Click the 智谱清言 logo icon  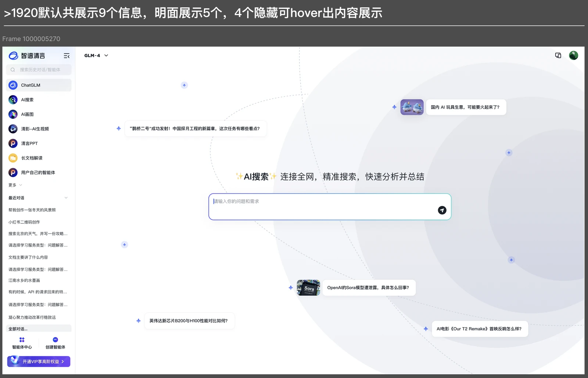[13, 56]
